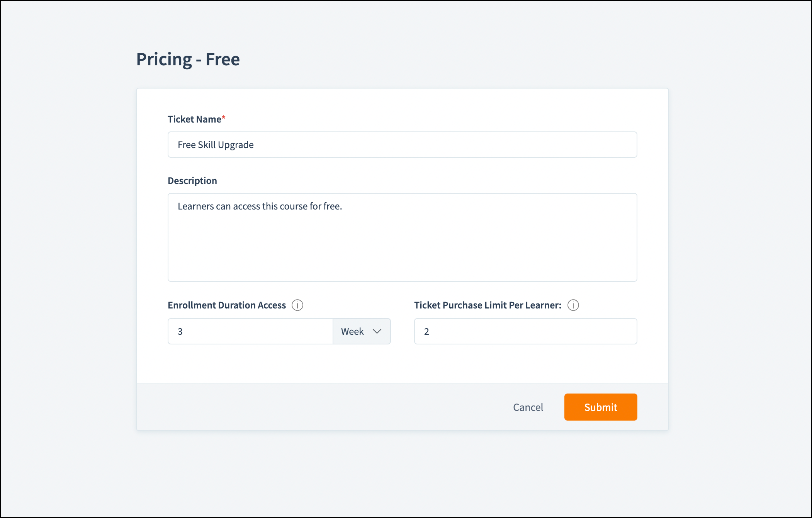Click the red required asterisk by Ticket Name

(x=224, y=118)
